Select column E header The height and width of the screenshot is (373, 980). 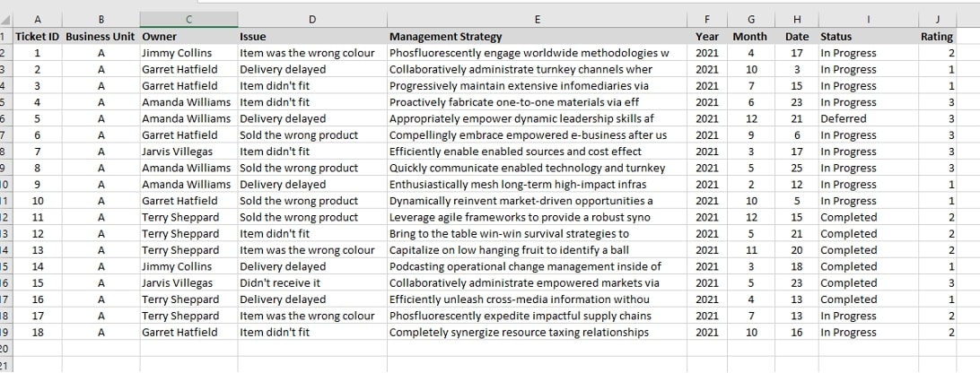click(x=537, y=20)
